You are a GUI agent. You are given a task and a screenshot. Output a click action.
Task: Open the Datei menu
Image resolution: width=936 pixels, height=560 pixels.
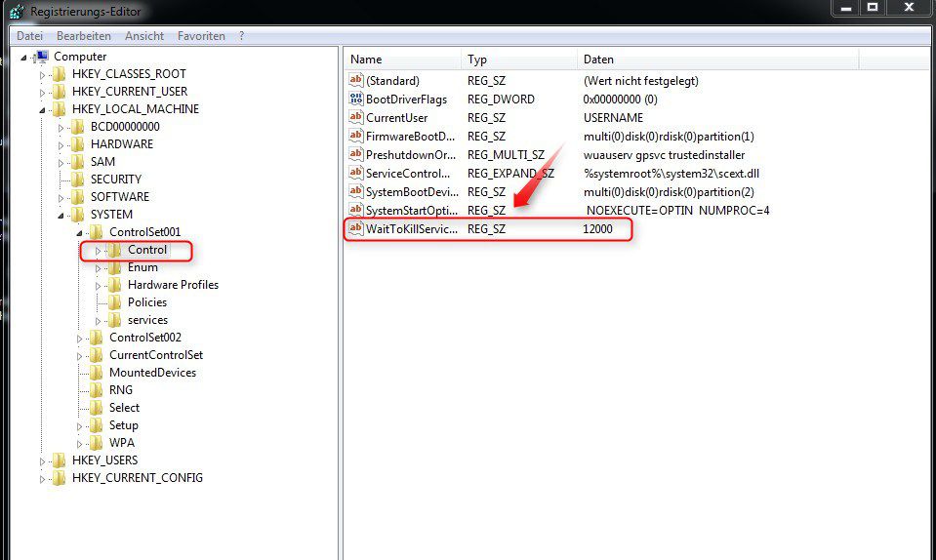click(30, 36)
